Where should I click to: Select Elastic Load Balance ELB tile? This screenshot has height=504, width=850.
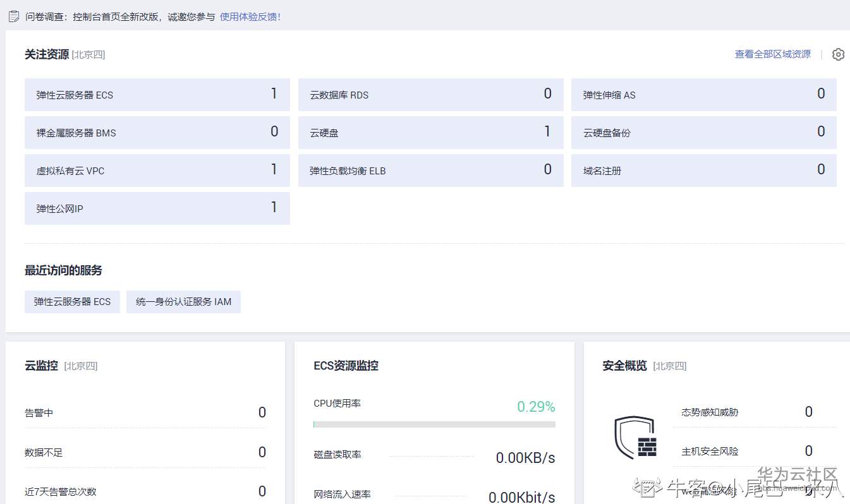[x=430, y=171]
